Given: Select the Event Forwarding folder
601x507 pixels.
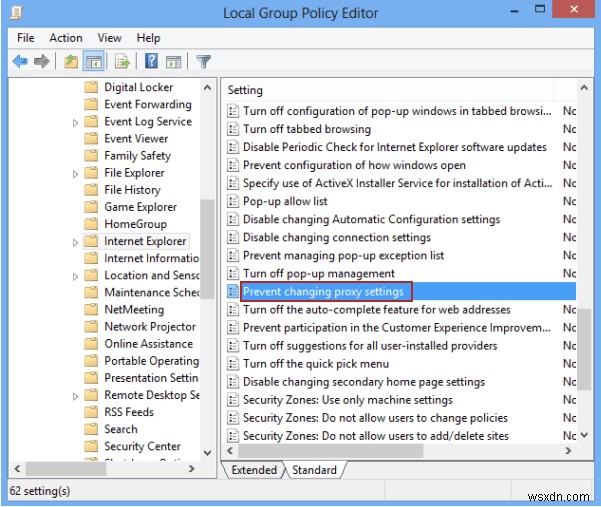Looking at the screenshot, I should tap(148, 104).
